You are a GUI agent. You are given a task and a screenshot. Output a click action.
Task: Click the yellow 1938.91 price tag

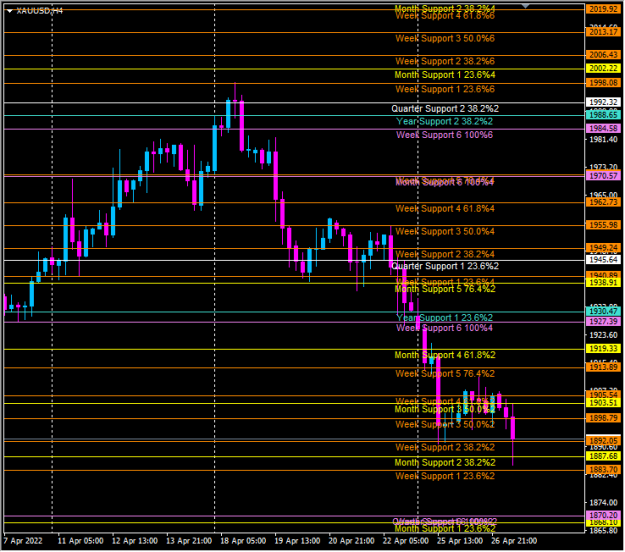pyautogui.click(x=603, y=283)
